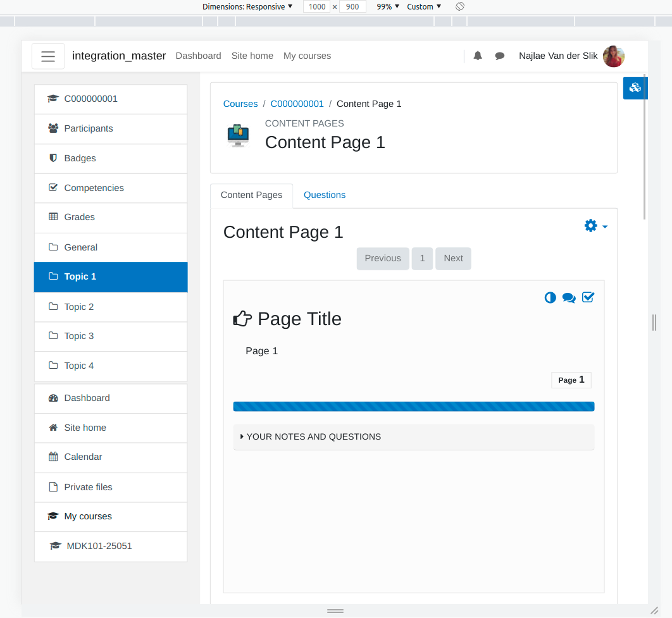Switch to Questions tab
This screenshot has height=618, width=672.
pyautogui.click(x=325, y=195)
